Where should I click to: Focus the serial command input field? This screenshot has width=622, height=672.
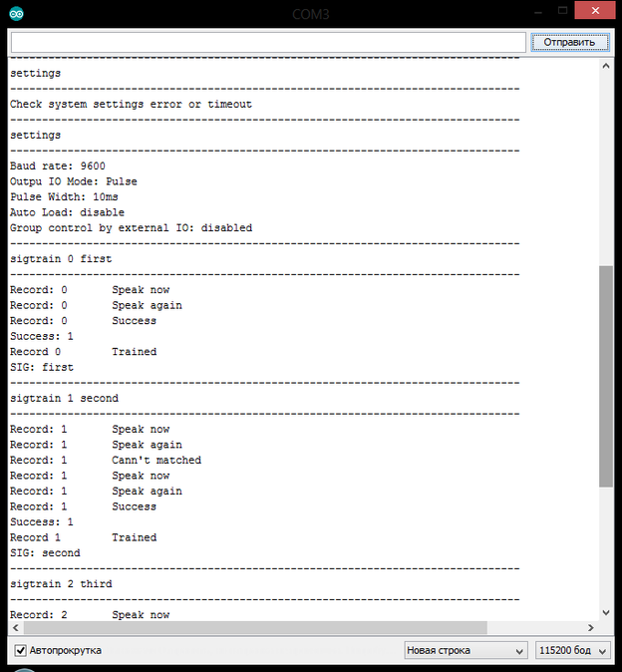click(x=268, y=43)
